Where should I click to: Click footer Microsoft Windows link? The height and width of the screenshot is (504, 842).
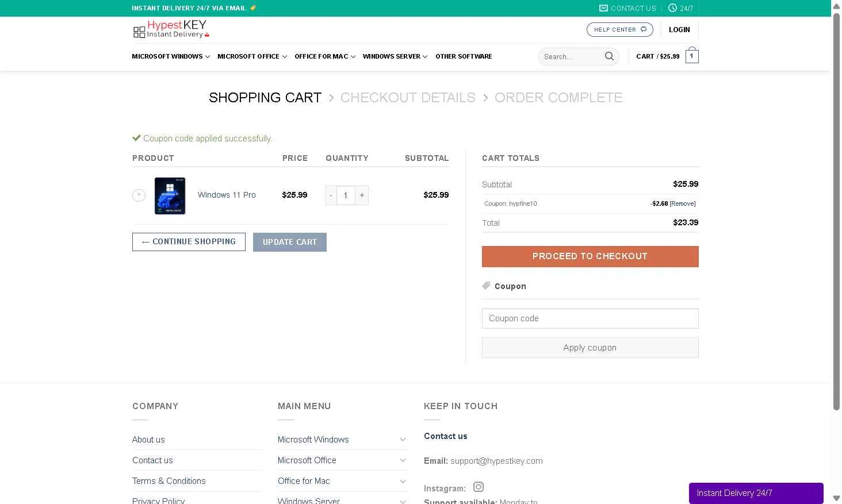click(x=313, y=440)
